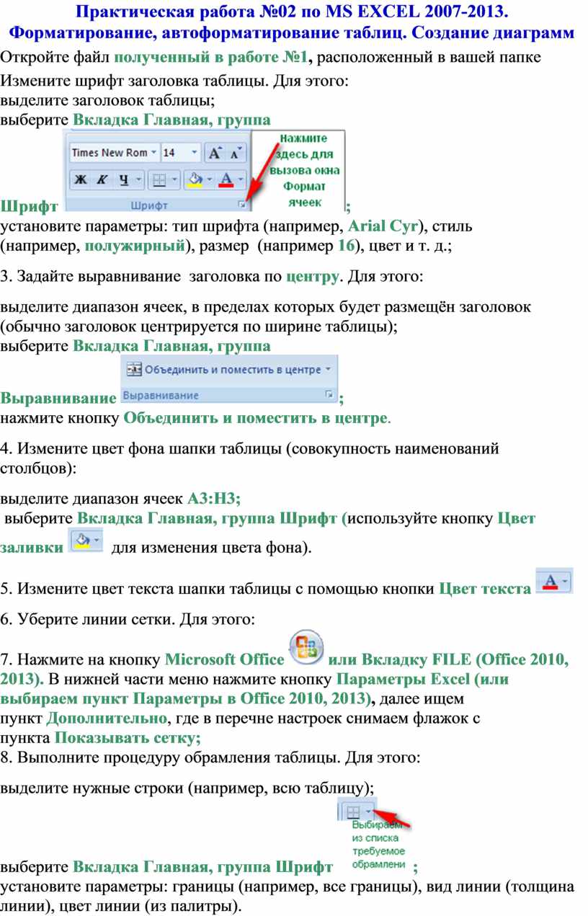The height and width of the screenshot is (916, 588).
Task: Click Italic (К) in the Шрифт group image
Action: [101, 179]
